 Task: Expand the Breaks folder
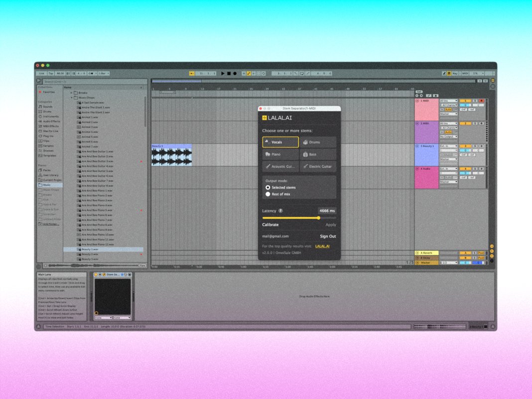[72, 93]
